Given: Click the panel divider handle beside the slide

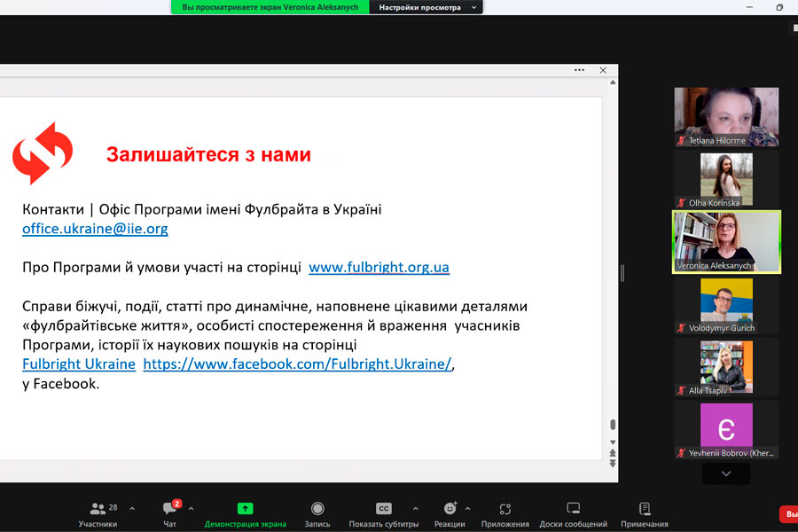Looking at the screenshot, I should tap(622, 273).
